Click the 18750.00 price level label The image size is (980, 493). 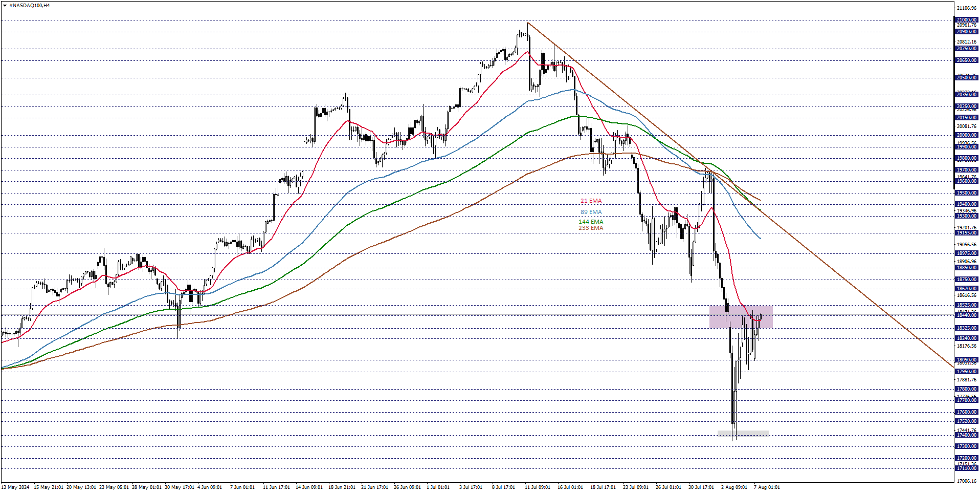coord(967,280)
